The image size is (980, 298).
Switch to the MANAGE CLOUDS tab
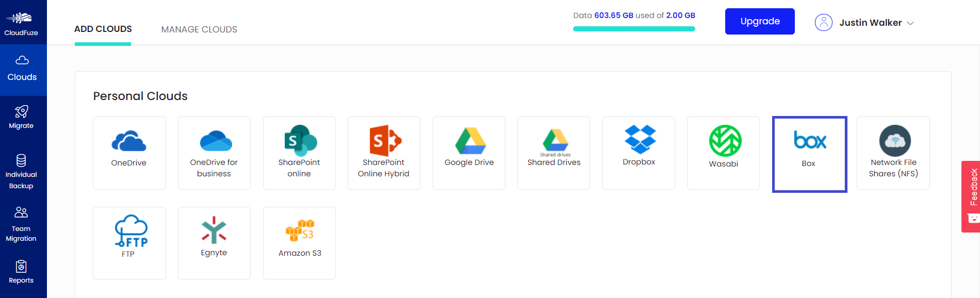[x=199, y=29]
